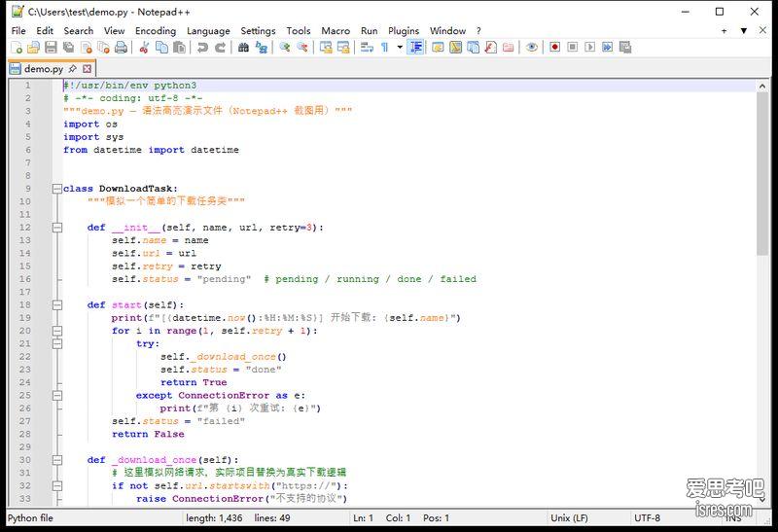Click the Python file status bar label
The width and height of the screenshot is (778, 532).
click(30, 518)
